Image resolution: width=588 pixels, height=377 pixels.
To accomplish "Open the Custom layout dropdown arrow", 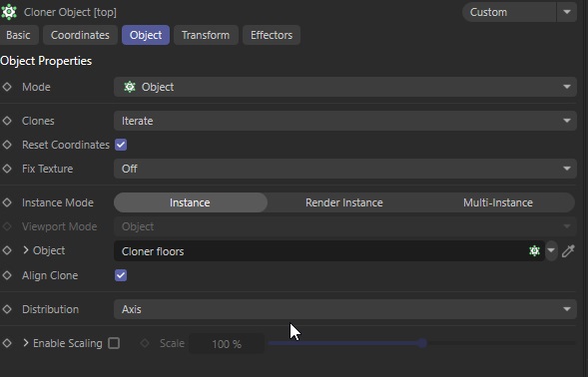I will tap(567, 12).
